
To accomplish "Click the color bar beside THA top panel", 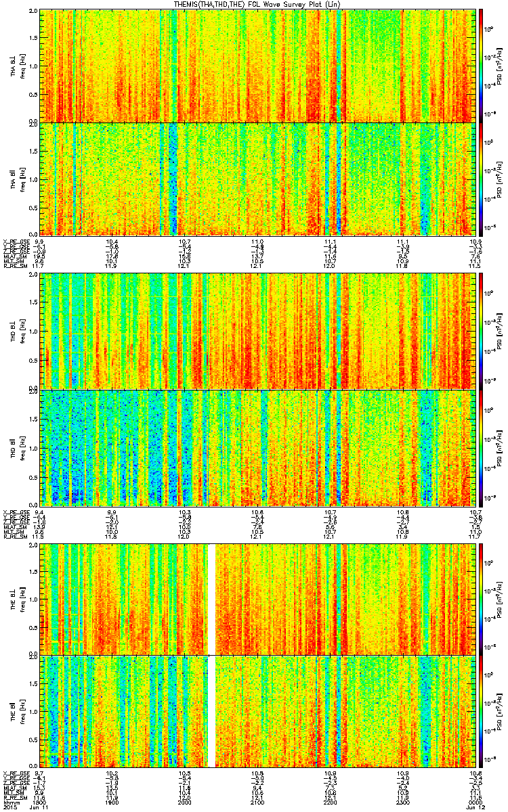I will pyautogui.click(x=481, y=66).
